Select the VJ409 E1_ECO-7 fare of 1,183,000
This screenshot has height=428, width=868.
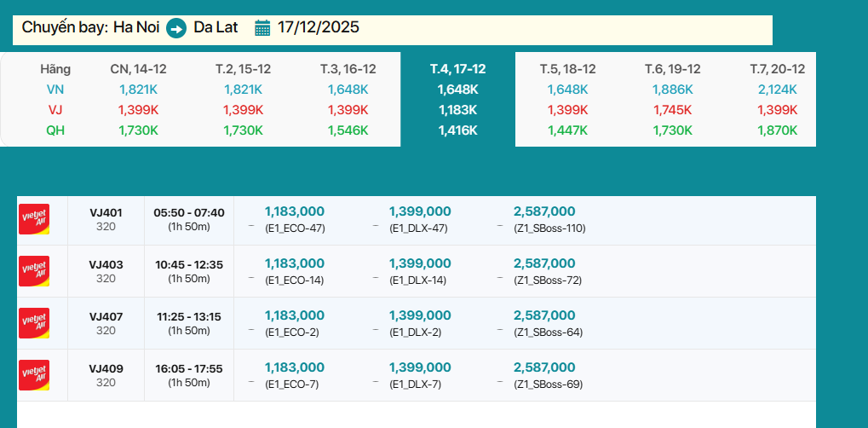[295, 374]
